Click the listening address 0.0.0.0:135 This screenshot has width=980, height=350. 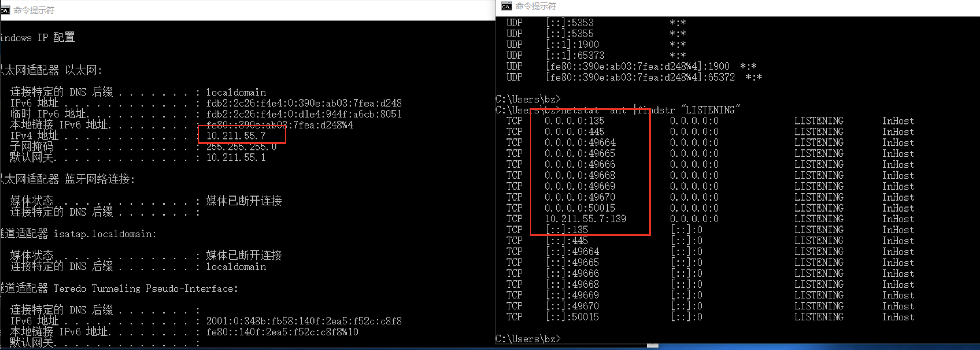click(574, 121)
